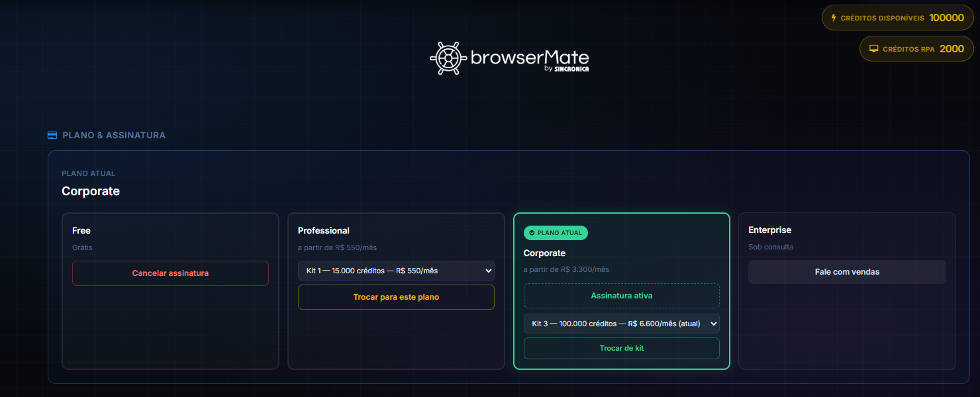Click the lightning bolt credits icon
This screenshot has width=980, height=397.
click(834, 18)
